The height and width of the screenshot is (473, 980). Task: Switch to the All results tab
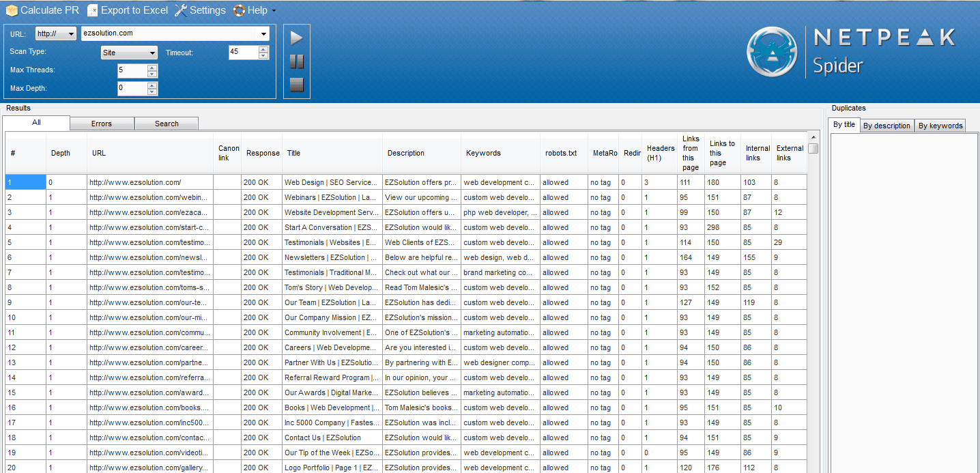tap(36, 123)
